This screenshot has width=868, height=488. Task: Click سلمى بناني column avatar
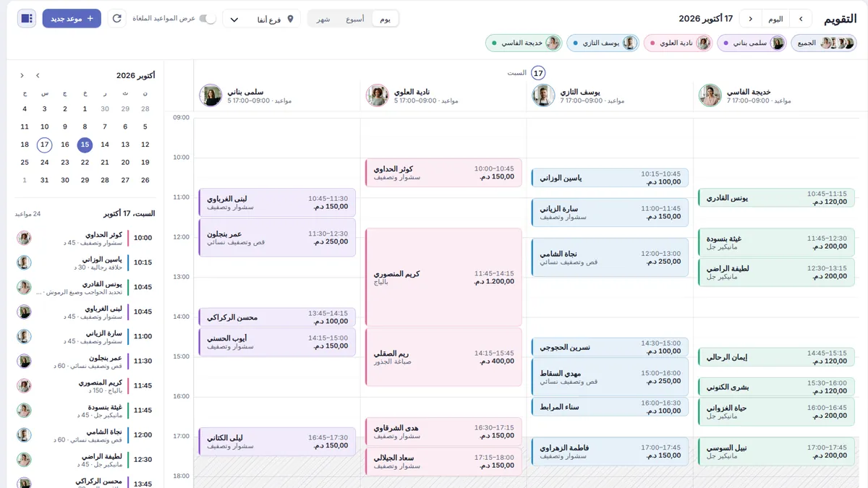211,95
